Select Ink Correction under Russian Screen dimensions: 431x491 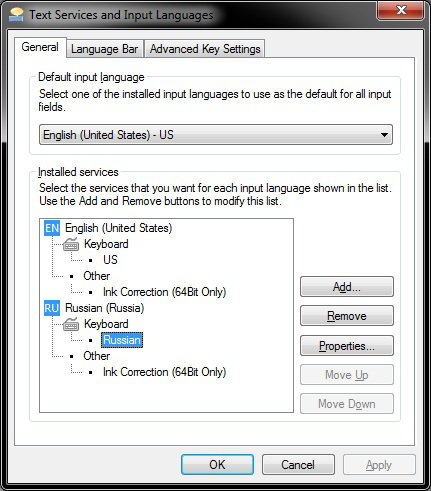[164, 372]
